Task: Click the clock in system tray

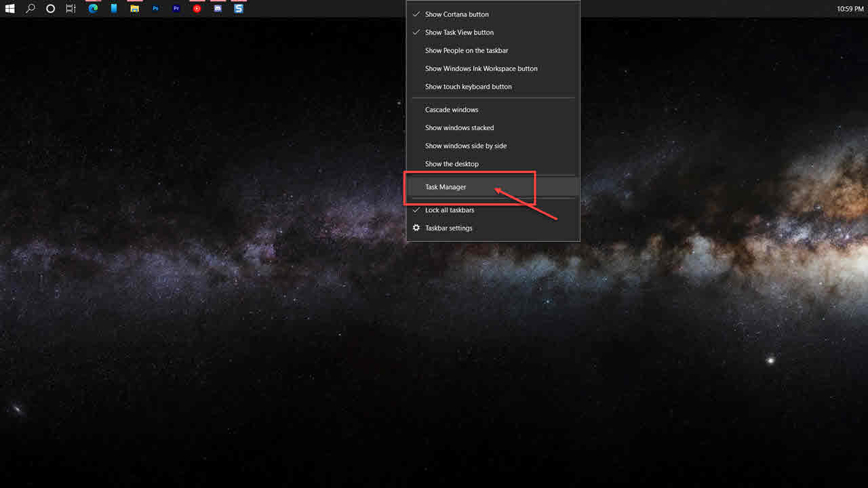Action: pyautogui.click(x=850, y=8)
